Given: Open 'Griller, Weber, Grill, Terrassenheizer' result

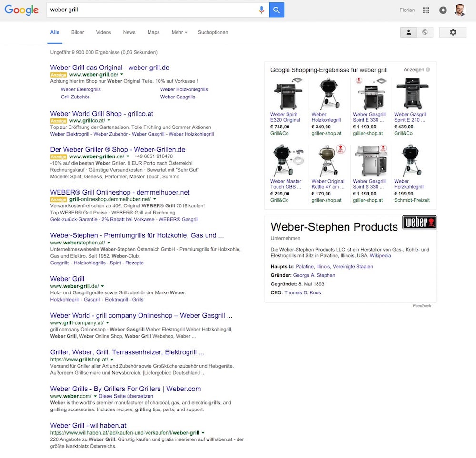Looking at the screenshot, I should point(127,352).
